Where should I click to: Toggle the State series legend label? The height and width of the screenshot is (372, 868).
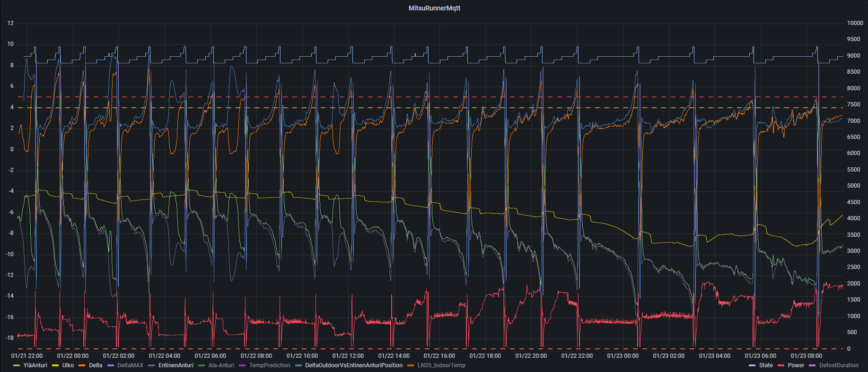click(766, 365)
